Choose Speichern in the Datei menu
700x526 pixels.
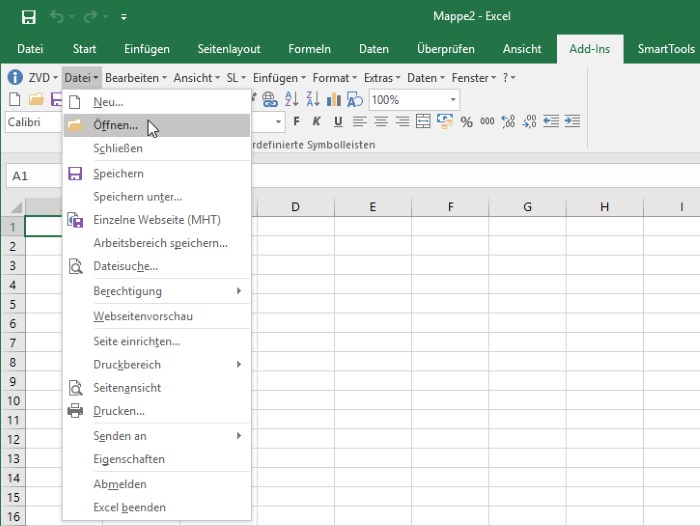click(x=157, y=173)
